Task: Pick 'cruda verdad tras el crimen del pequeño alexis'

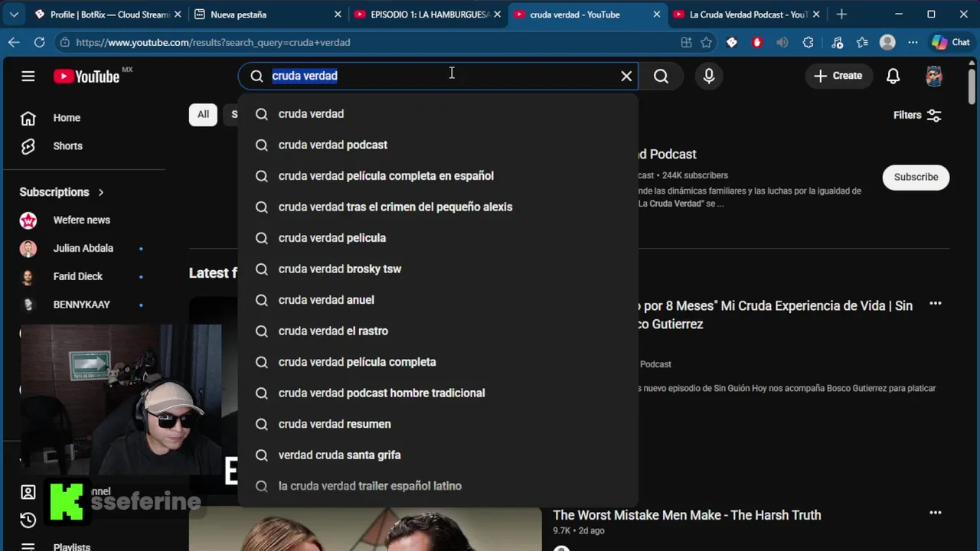Action: point(438,207)
